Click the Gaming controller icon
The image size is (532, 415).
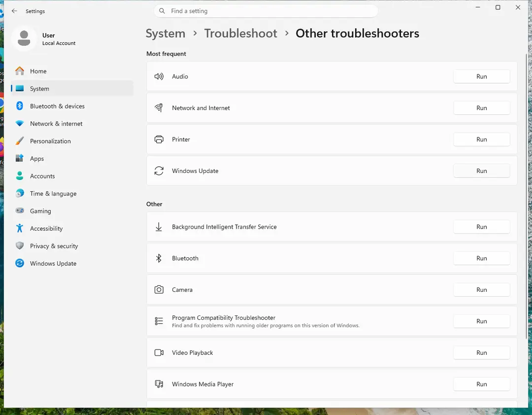click(20, 210)
